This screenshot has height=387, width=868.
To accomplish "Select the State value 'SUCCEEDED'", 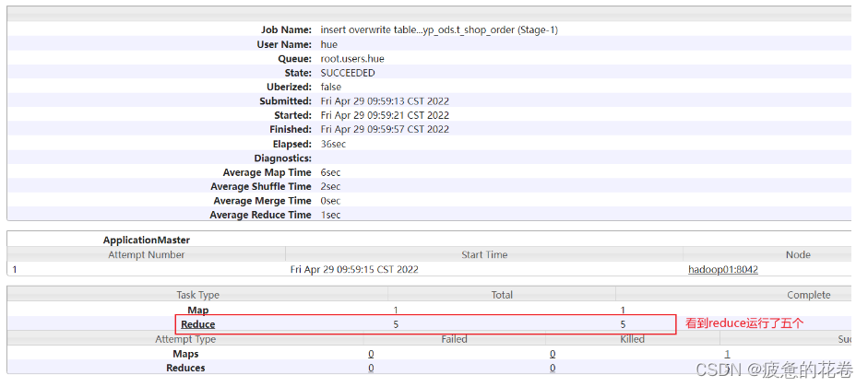I will [348, 73].
